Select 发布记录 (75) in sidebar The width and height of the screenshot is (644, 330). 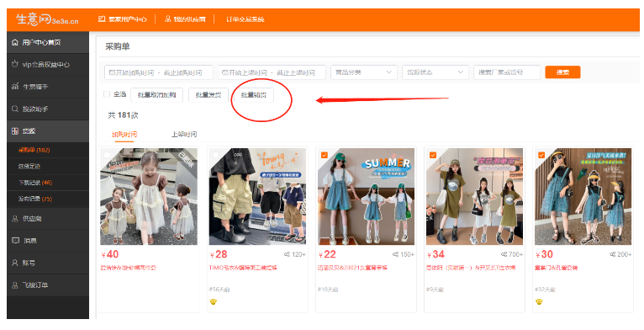click(x=48, y=199)
